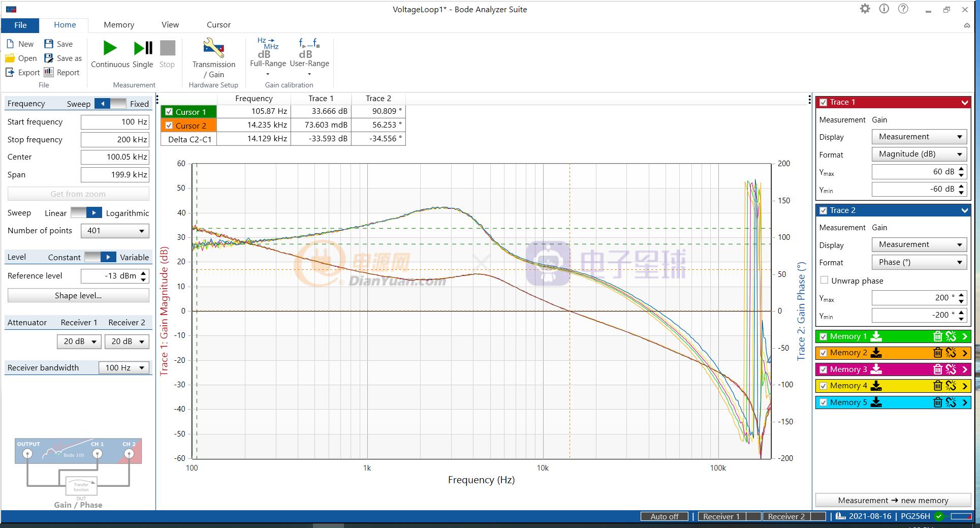Click the Start frequency input field

(115, 122)
